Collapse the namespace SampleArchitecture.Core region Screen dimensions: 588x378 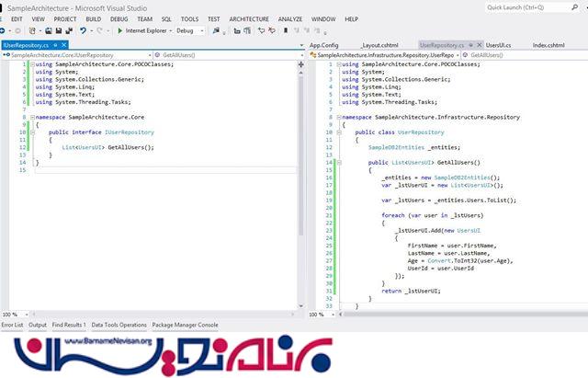31,118
